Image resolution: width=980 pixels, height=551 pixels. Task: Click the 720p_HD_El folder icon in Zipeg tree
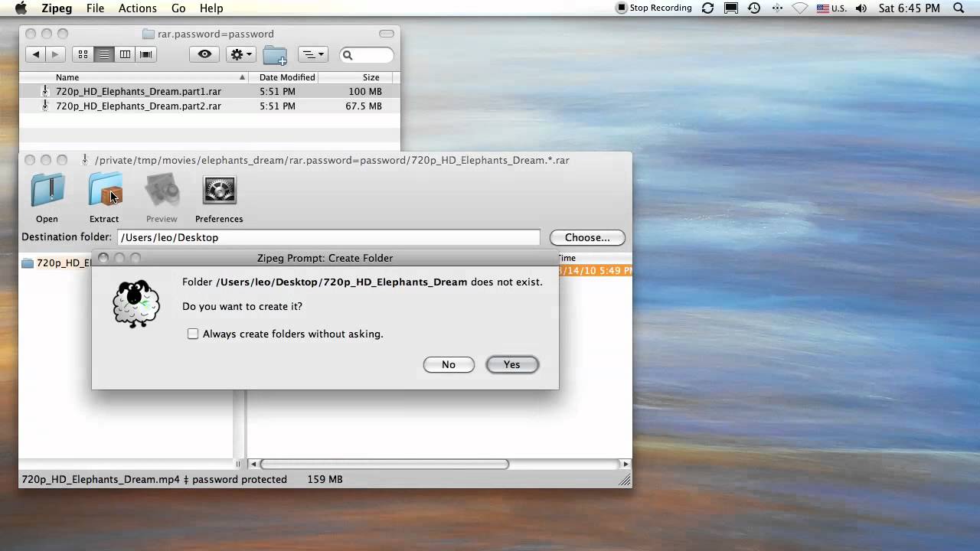click(x=28, y=263)
